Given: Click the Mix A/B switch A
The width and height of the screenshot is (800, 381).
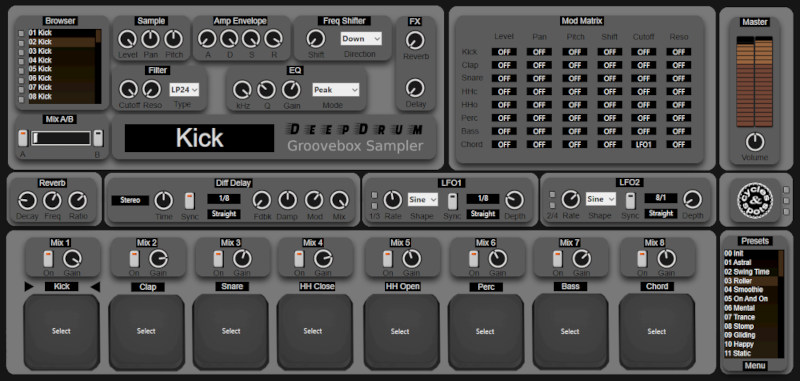Looking at the screenshot, I should pos(23,139).
